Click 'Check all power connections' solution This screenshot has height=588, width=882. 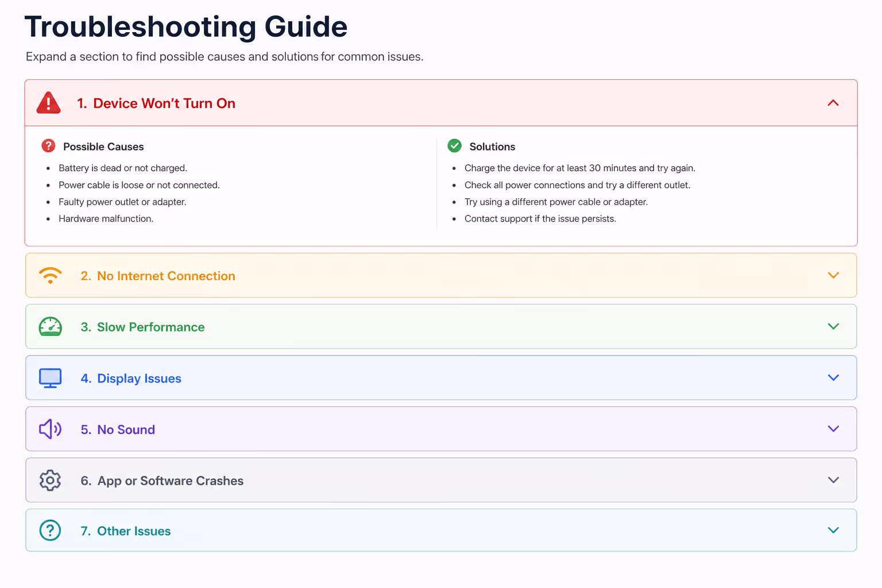click(x=577, y=185)
